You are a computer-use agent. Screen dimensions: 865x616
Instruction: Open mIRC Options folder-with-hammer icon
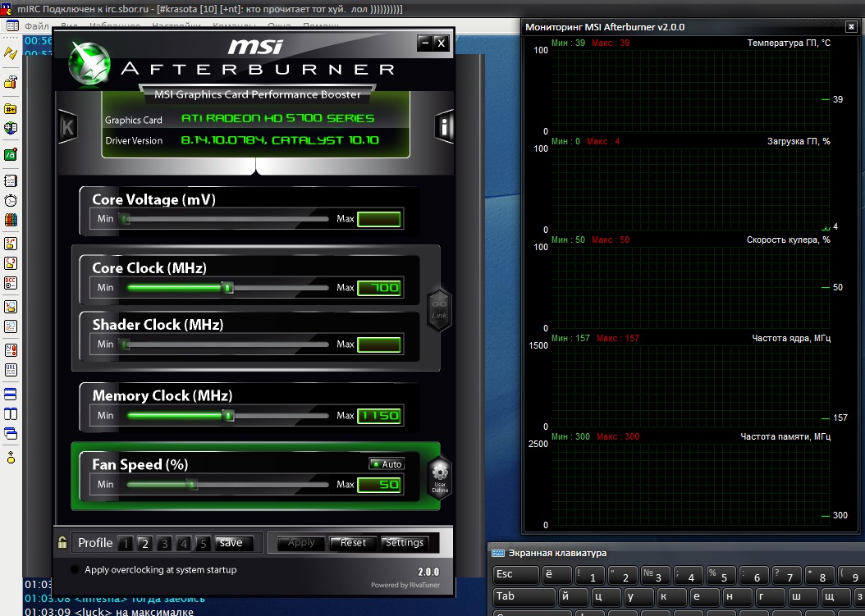pos(11,83)
